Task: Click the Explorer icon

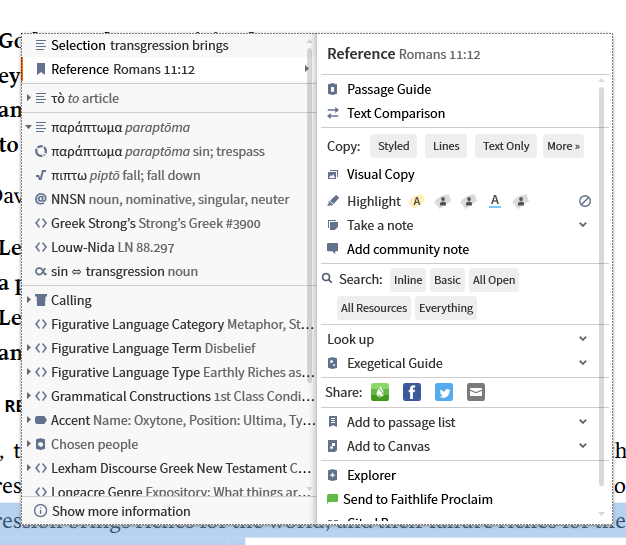Action: pyautogui.click(x=333, y=475)
